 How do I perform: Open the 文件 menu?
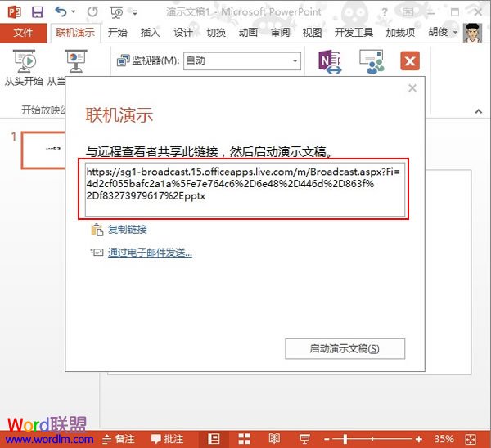[23, 32]
